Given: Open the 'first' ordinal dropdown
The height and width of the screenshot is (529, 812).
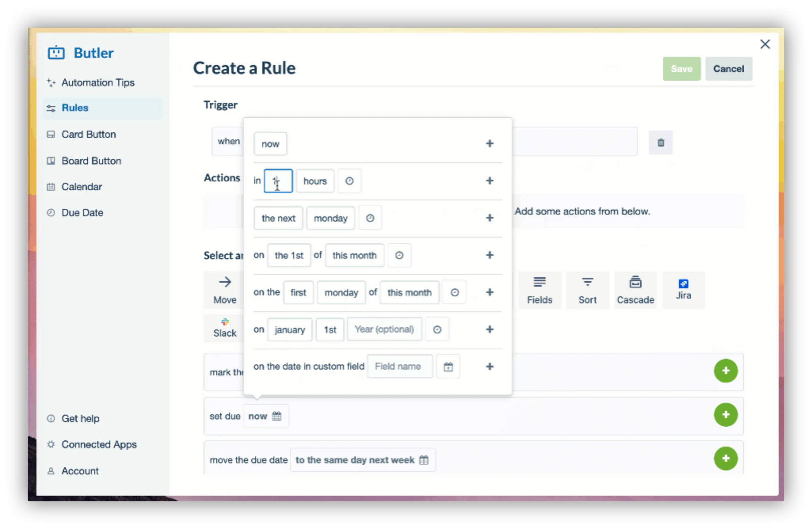Looking at the screenshot, I should 298,293.
